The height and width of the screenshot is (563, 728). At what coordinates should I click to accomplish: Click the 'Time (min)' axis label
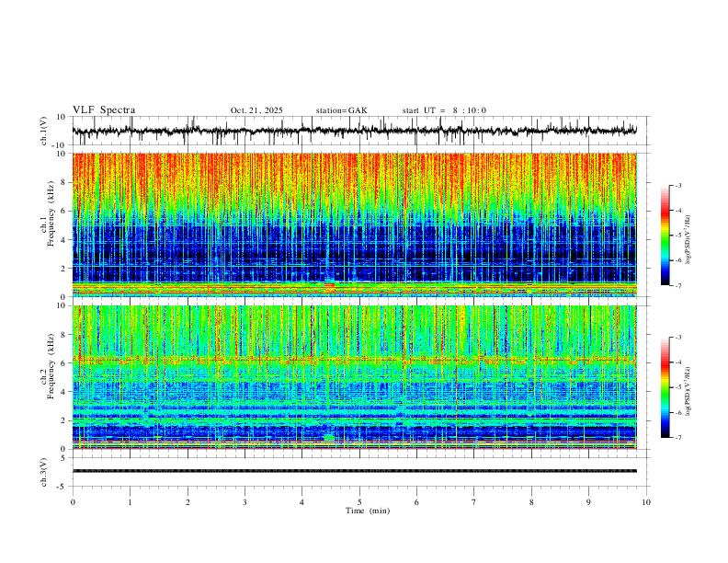tap(368, 511)
